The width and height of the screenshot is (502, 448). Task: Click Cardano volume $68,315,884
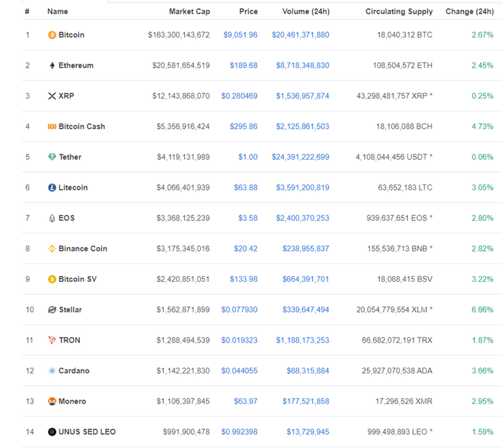[308, 371]
